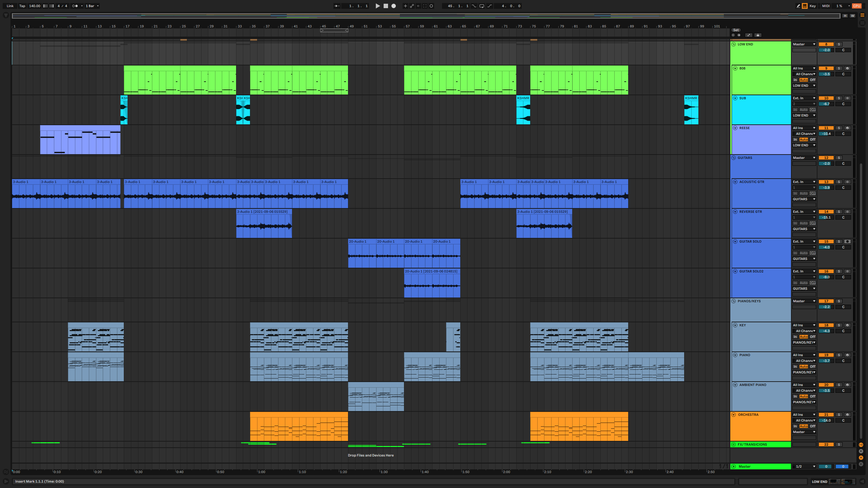Toggle the Arrangement Loop switch
This screenshot has height=488, width=868.
click(482, 6)
